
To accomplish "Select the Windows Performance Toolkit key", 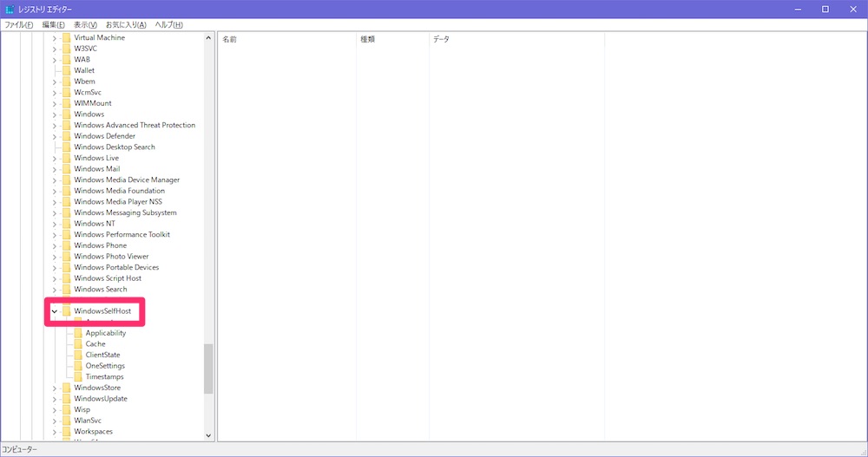I will pos(122,235).
